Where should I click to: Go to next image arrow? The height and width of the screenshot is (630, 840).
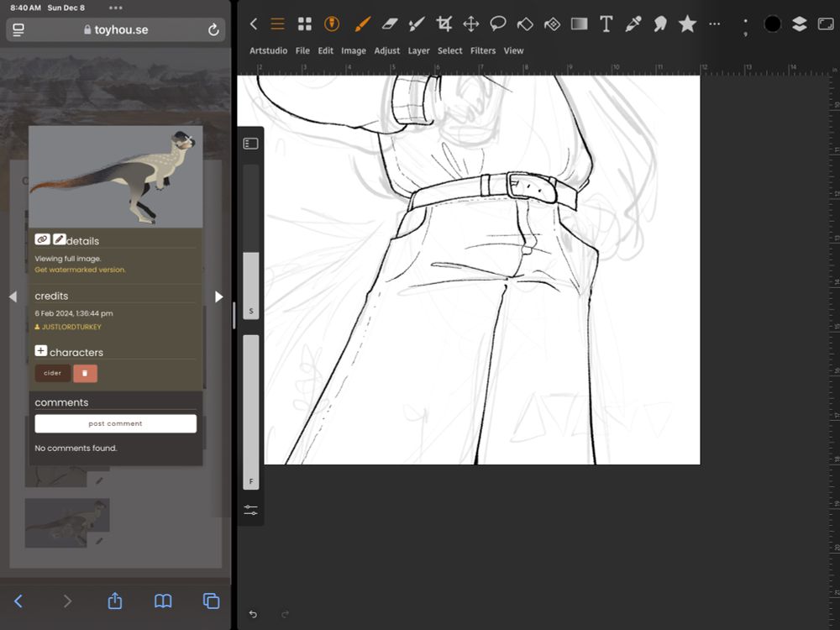tap(218, 297)
